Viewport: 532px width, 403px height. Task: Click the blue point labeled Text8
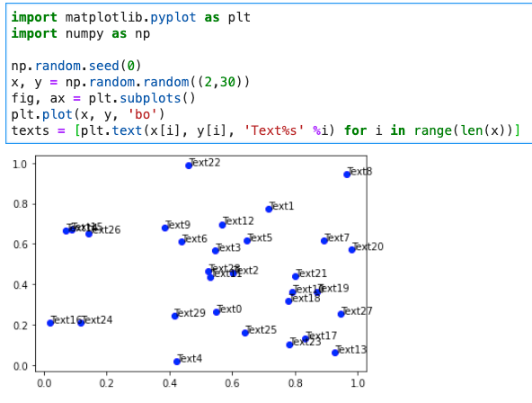tap(347, 175)
